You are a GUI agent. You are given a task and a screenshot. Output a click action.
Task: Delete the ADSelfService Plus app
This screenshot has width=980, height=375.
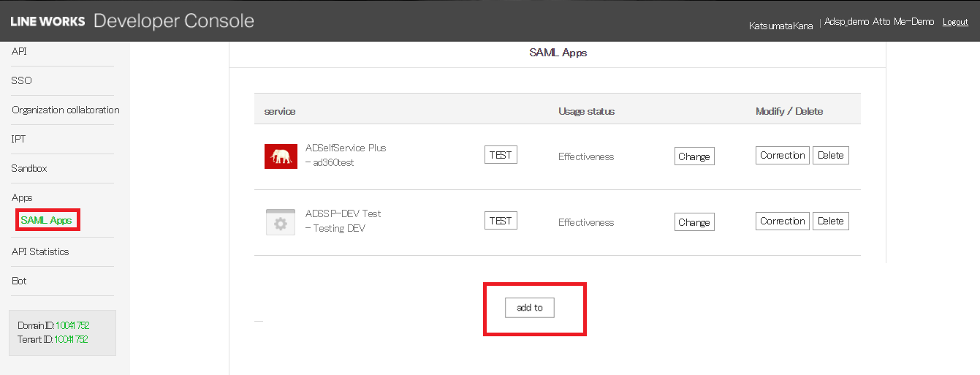(831, 155)
